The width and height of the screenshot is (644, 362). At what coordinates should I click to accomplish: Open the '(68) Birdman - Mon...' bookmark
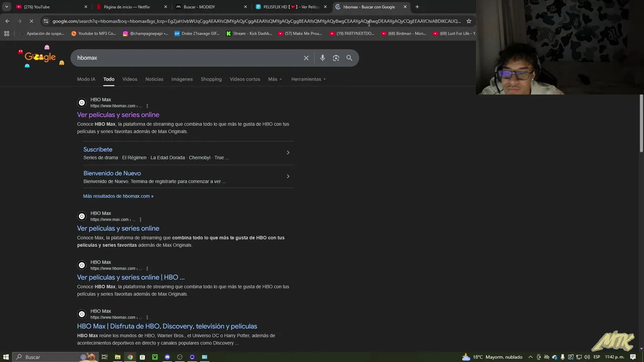pyautogui.click(x=404, y=34)
